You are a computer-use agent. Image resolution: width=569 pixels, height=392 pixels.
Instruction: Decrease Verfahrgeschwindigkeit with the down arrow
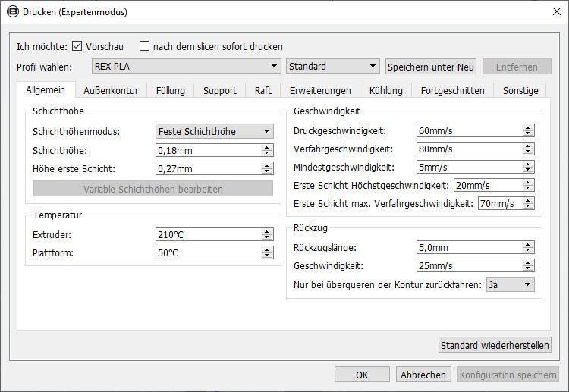(x=528, y=152)
